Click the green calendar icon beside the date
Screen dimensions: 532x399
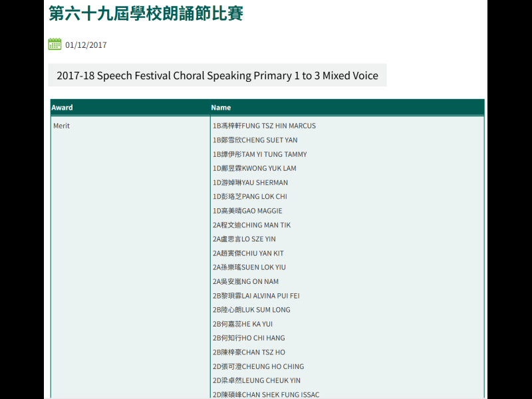55,45
